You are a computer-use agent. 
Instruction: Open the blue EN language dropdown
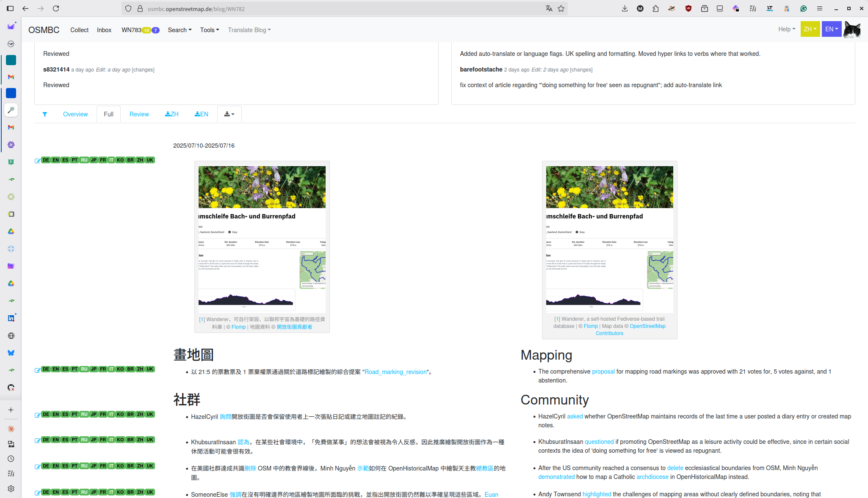832,29
